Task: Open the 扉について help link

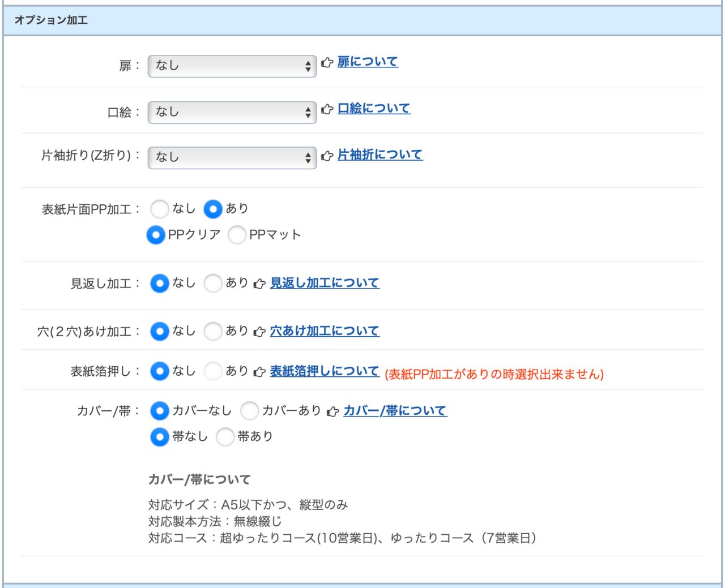Action: pos(368,62)
